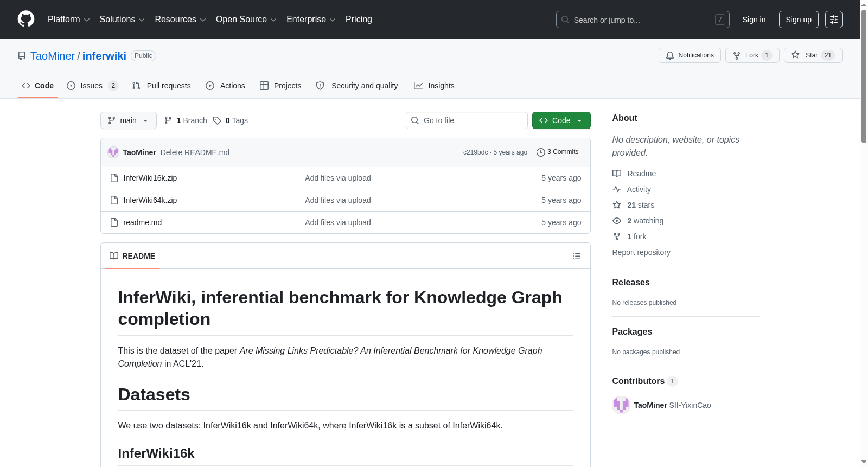Switch to the Issues tab
This screenshot has width=868, height=467.
(92, 86)
